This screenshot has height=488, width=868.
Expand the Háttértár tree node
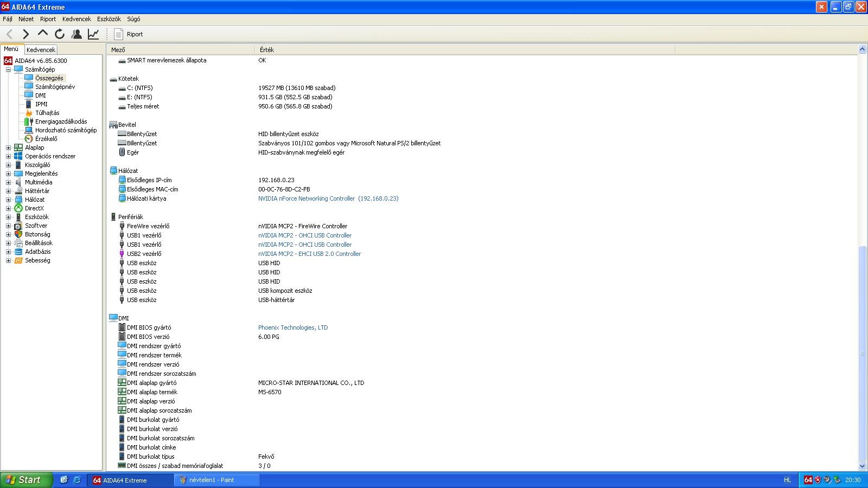(8, 191)
